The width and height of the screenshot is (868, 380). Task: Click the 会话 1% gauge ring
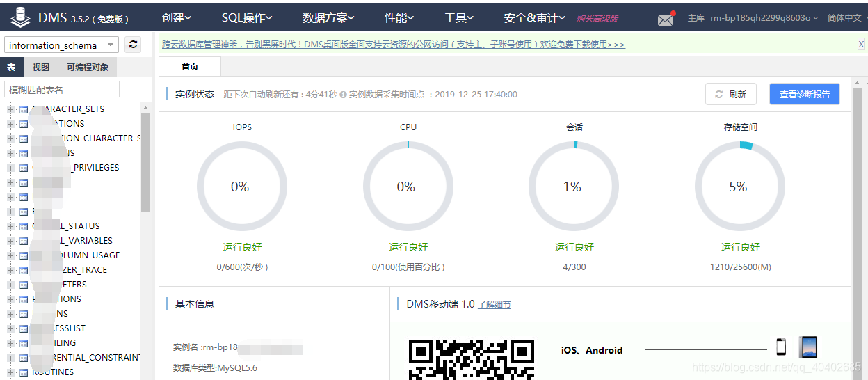[574, 187]
